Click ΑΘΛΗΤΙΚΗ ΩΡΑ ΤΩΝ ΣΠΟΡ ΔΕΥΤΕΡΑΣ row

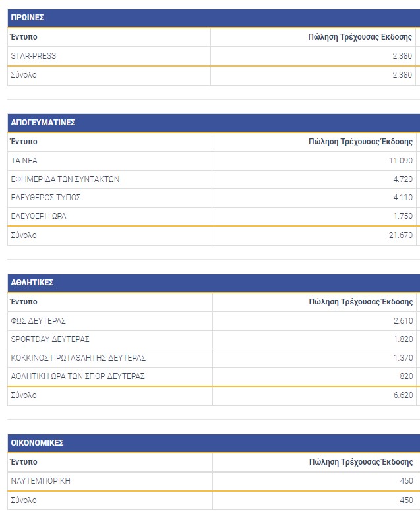[214, 376]
